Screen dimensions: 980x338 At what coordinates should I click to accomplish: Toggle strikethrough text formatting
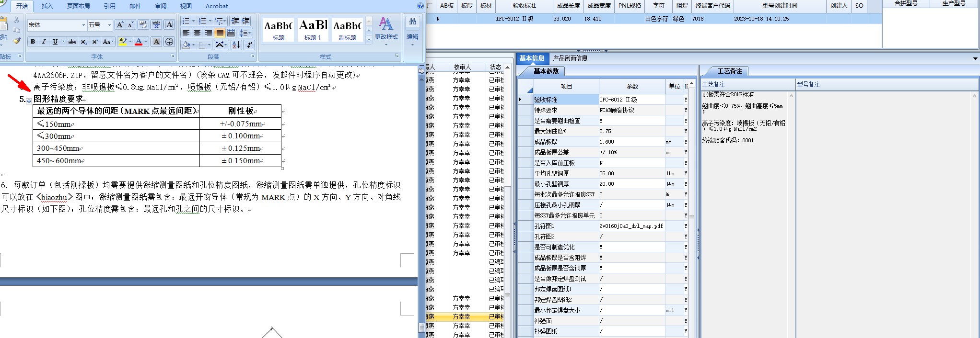(72, 42)
